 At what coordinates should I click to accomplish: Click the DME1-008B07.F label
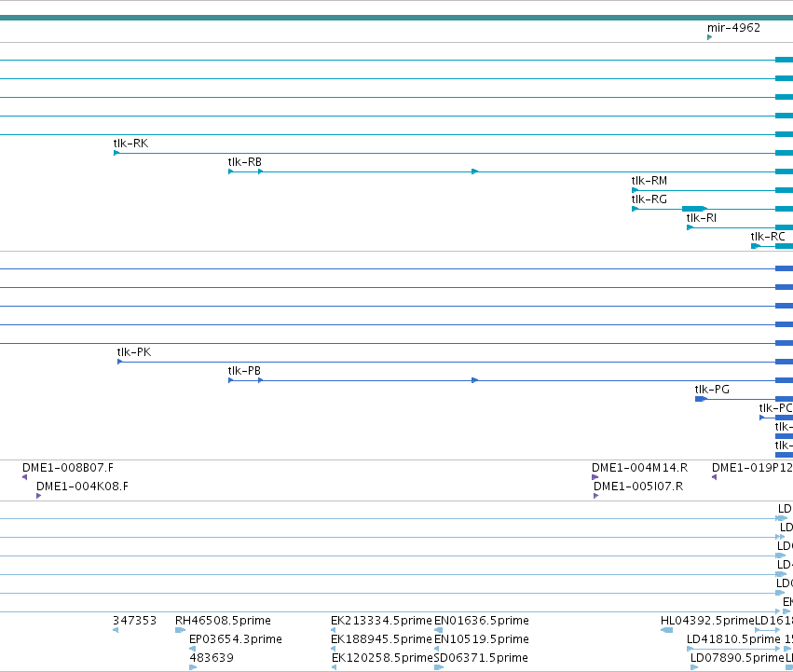(68, 468)
